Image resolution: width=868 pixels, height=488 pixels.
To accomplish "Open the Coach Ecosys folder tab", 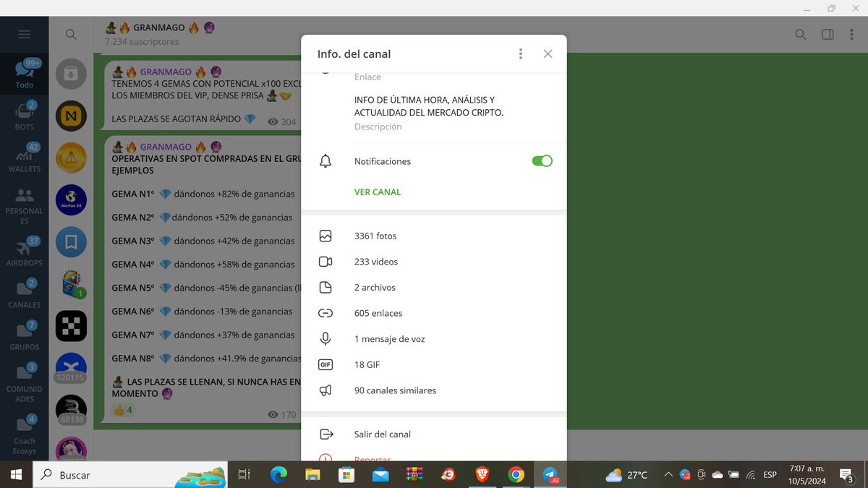I will 24,434.
